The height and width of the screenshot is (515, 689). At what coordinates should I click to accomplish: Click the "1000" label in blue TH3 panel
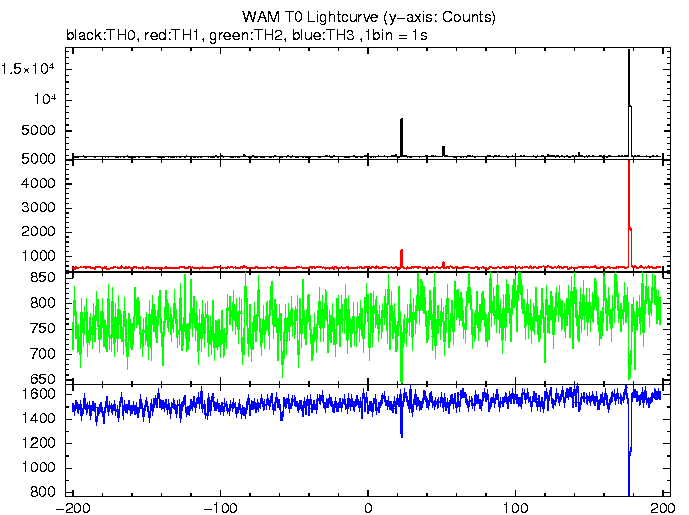coord(38,468)
